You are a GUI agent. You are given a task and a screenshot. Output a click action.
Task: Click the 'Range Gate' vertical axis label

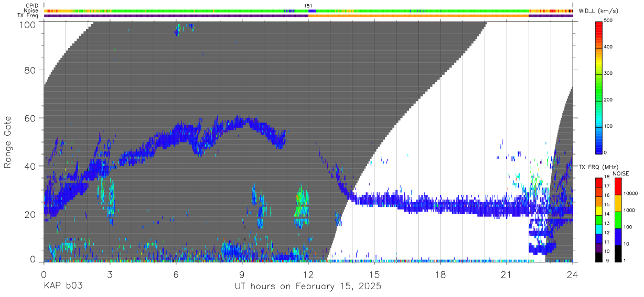tap(8, 142)
